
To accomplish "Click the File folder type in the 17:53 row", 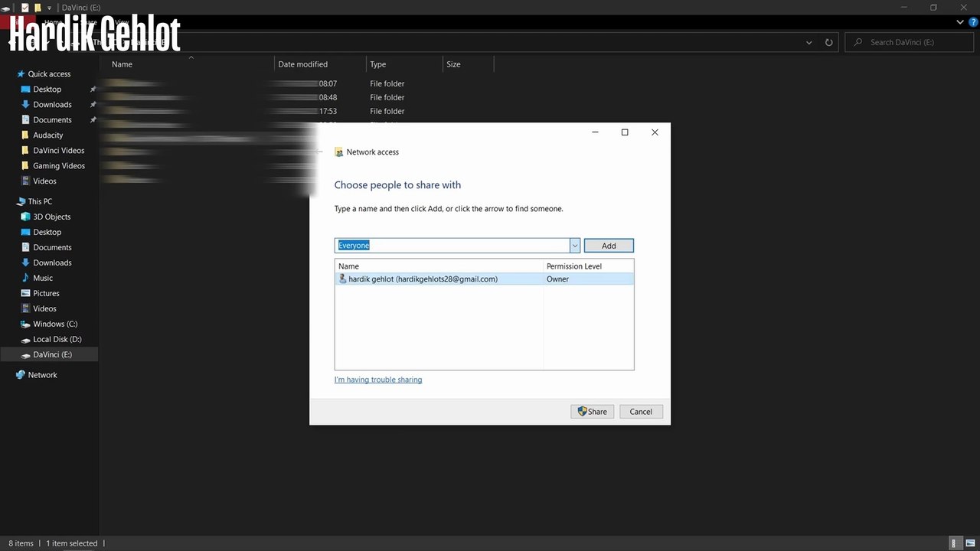I will click(x=387, y=111).
